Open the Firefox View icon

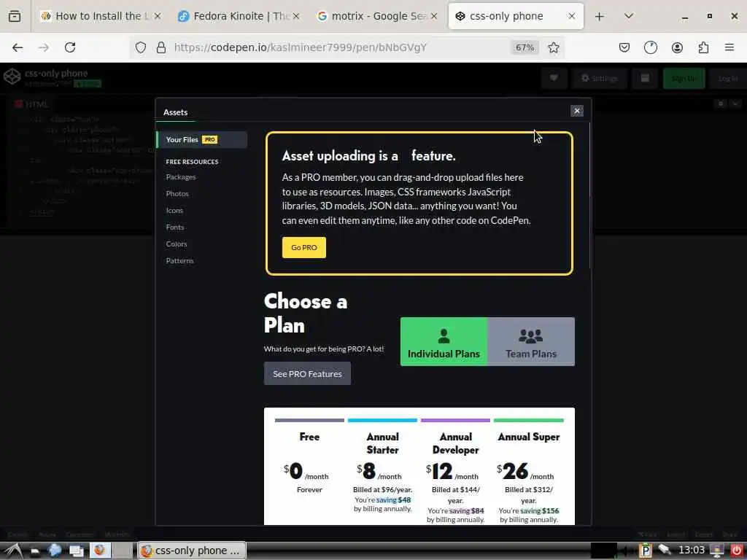point(15,16)
